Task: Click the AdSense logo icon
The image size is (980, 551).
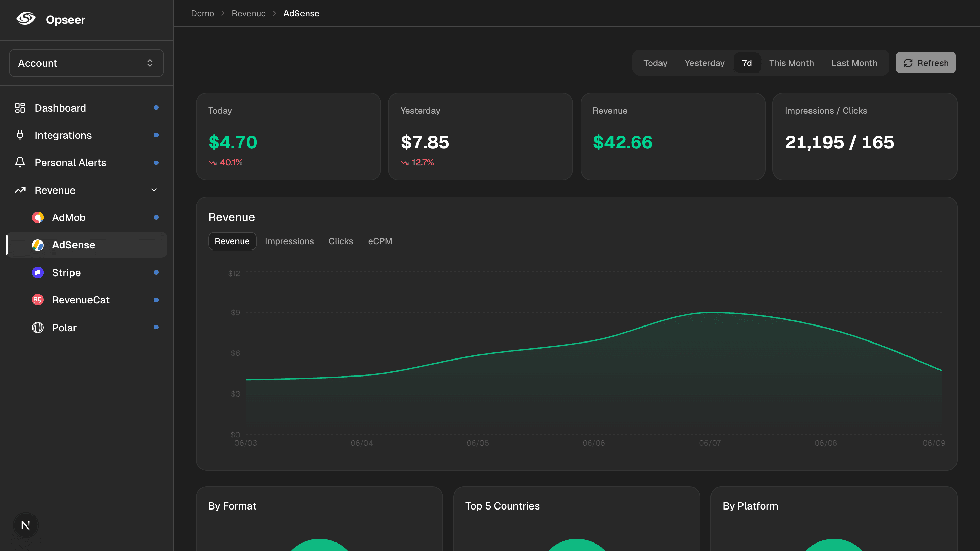Action: [38, 245]
